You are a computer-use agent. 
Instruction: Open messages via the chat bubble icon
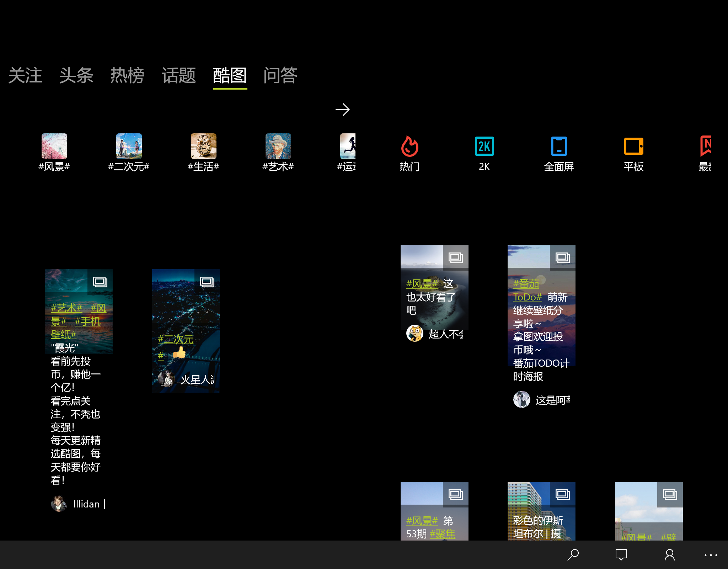[x=621, y=555]
